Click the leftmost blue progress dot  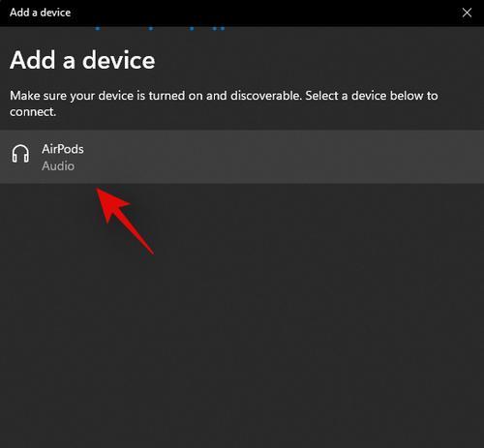pos(98,28)
